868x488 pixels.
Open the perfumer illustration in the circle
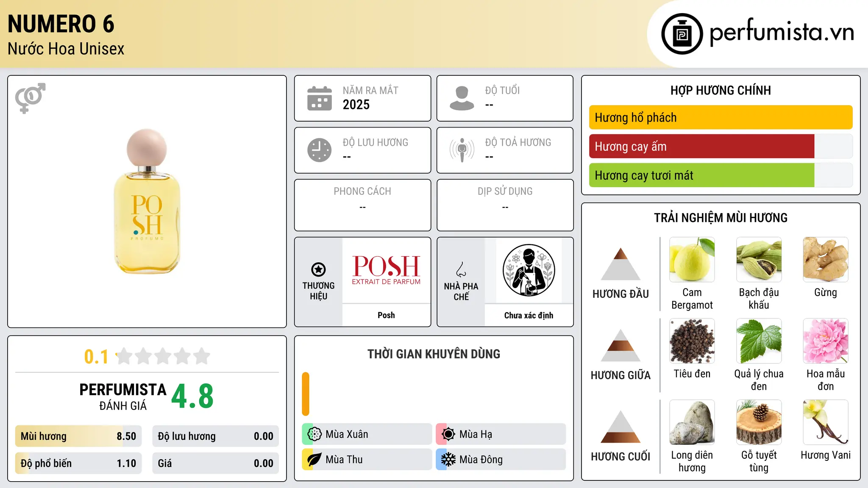tap(529, 270)
